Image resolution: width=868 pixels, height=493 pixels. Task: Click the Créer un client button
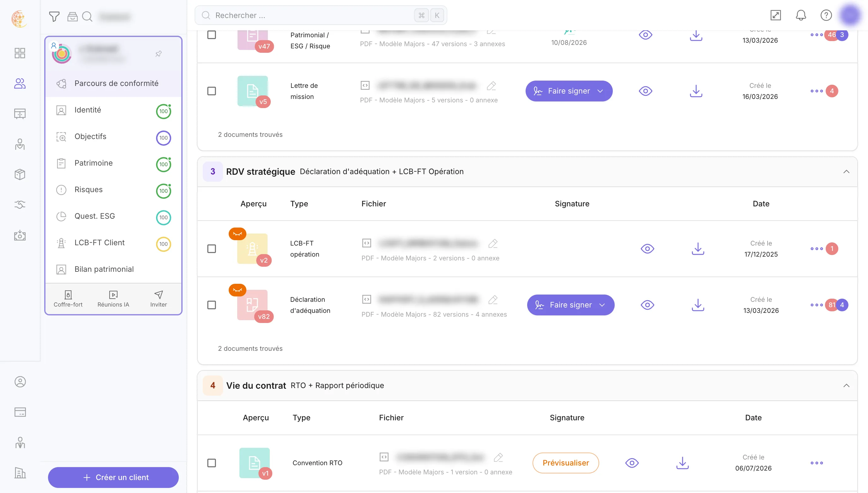[x=113, y=478]
